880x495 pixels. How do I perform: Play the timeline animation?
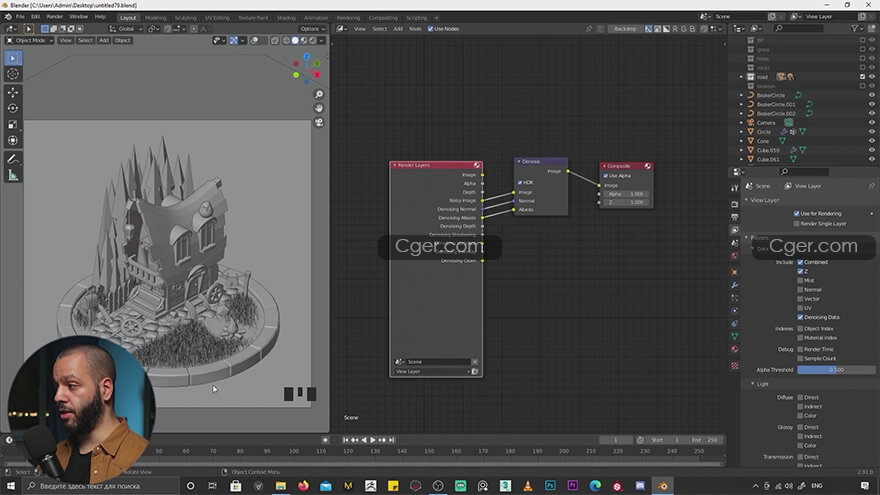coord(373,440)
